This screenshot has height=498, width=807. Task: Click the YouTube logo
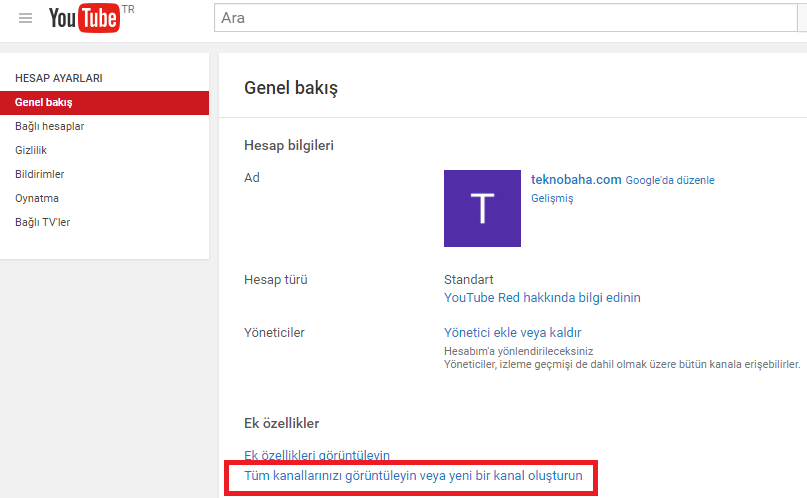point(84,18)
